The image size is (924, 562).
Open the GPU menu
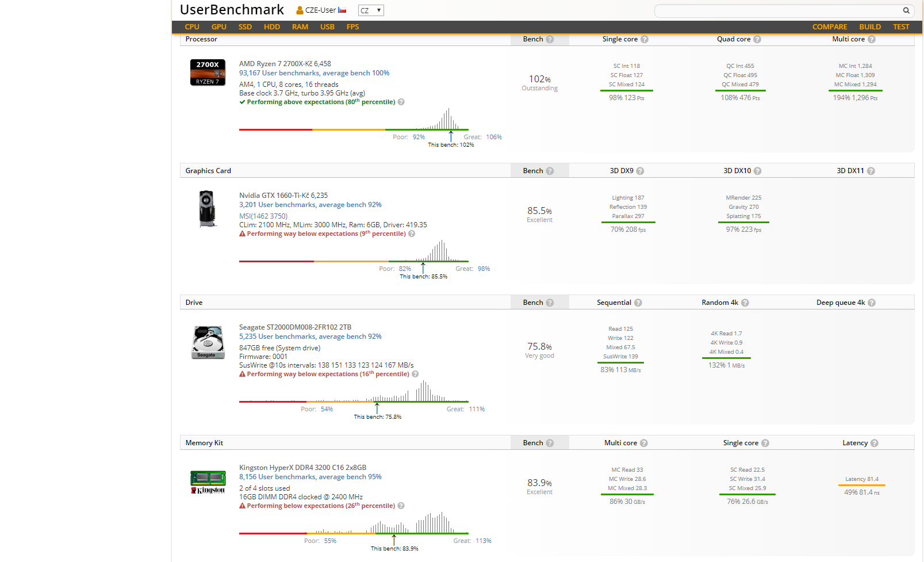click(x=219, y=27)
